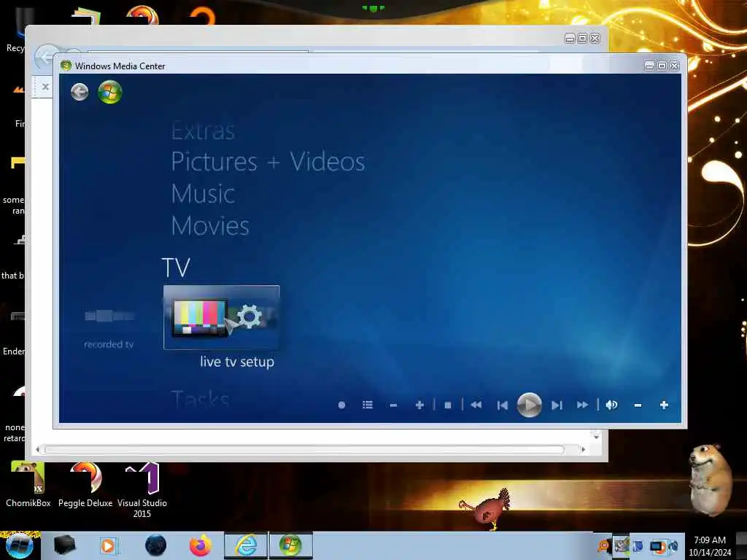The width and height of the screenshot is (747, 560).
Task: Open the live tv setup tile
Action: point(222,317)
